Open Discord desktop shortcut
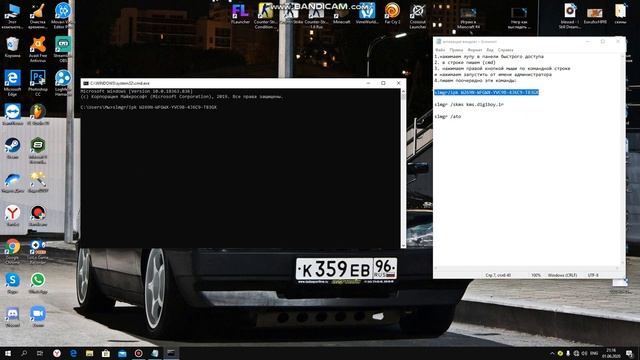Viewport: 640px width, 360px height. click(12, 317)
